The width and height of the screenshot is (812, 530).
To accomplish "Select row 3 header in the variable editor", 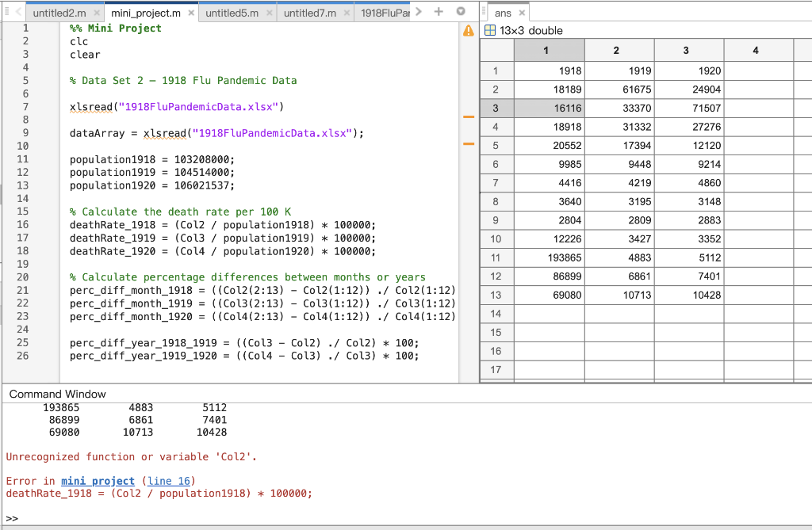I will tap(495, 106).
